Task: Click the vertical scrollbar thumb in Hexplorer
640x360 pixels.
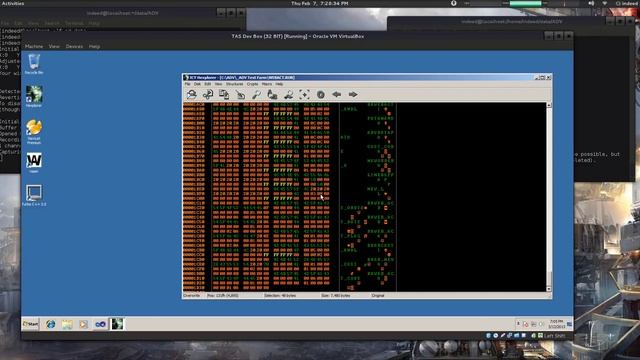Action: tap(549, 278)
